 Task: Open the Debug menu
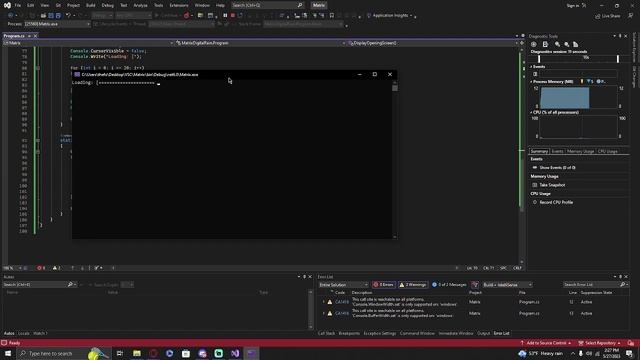click(x=107, y=5)
